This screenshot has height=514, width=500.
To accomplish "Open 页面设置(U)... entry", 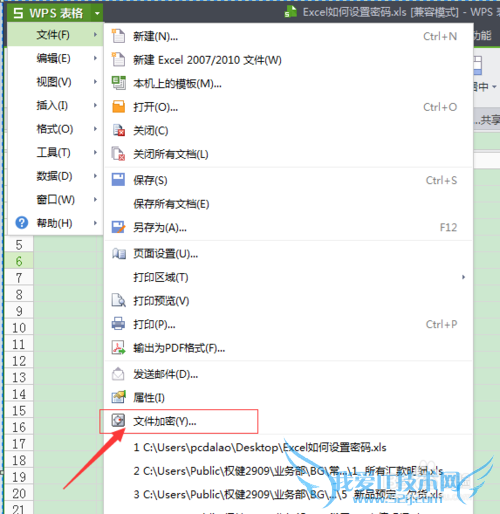I will tap(289, 254).
